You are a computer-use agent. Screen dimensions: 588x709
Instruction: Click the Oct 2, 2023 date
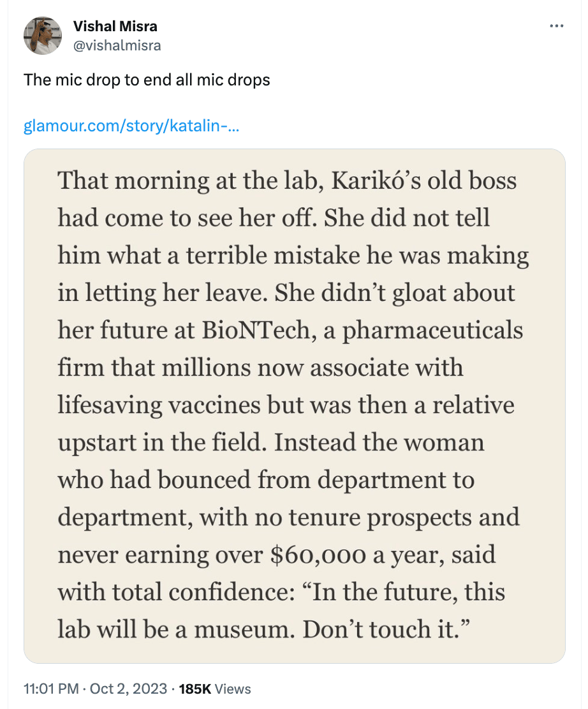pos(128,689)
